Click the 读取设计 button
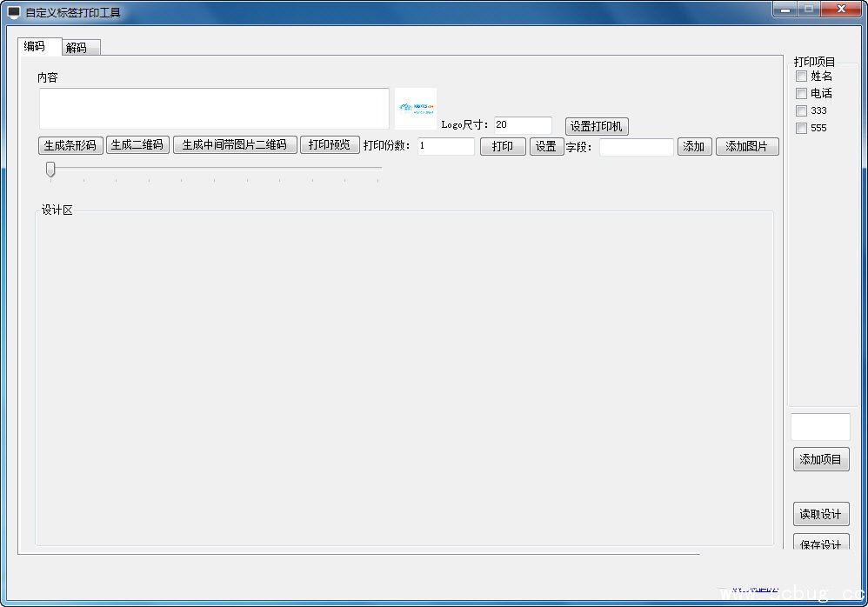This screenshot has height=607, width=868. (820, 515)
